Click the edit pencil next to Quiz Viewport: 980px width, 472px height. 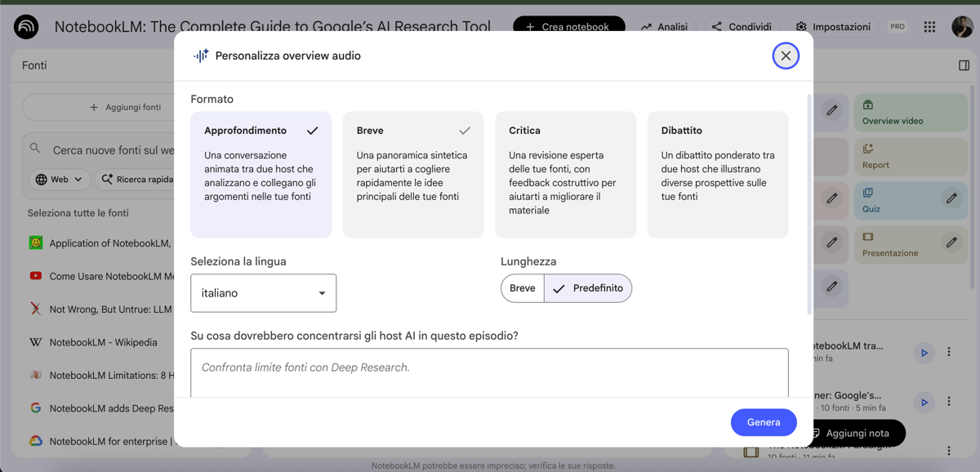click(951, 198)
